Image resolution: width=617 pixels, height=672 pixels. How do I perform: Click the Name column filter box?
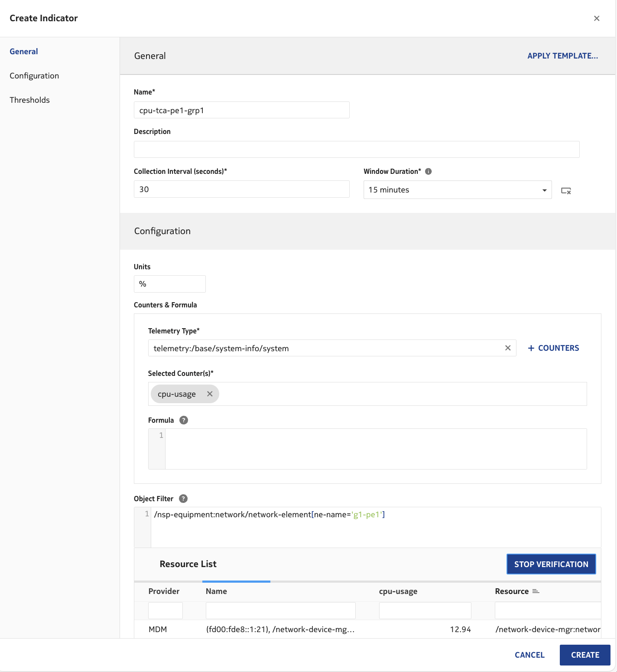point(280,610)
